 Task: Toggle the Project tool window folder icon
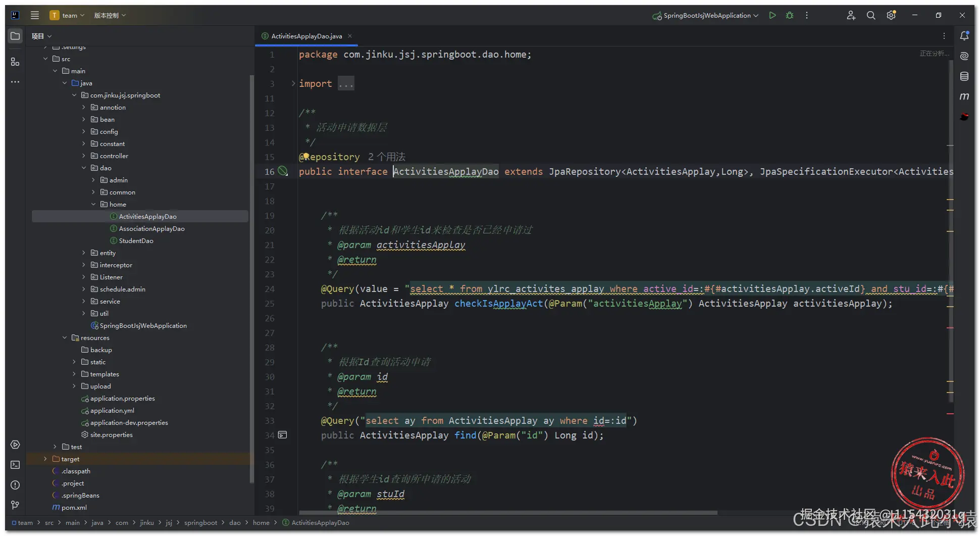point(15,36)
